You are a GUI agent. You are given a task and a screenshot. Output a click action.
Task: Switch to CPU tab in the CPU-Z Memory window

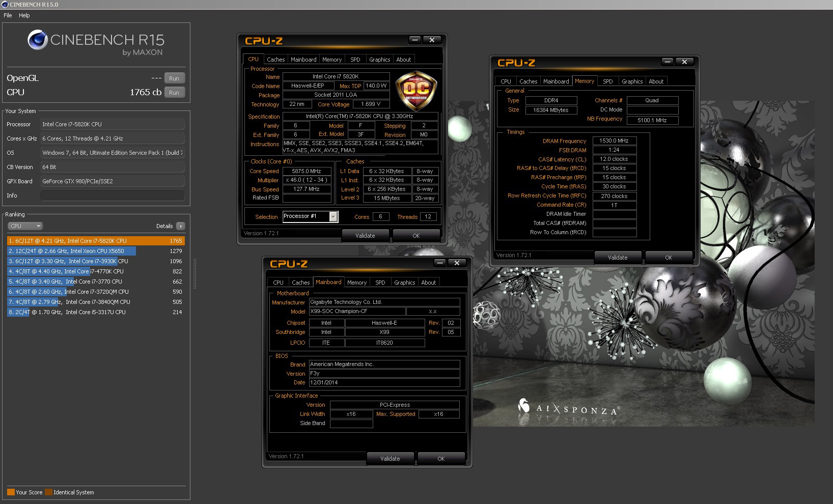tap(506, 81)
